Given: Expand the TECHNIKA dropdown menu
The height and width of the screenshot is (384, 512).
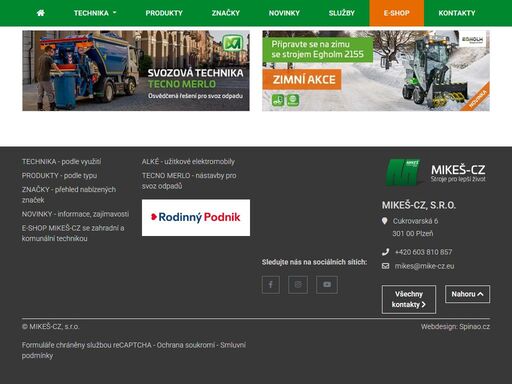Looking at the screenshot, I should [x=95, y=13].
